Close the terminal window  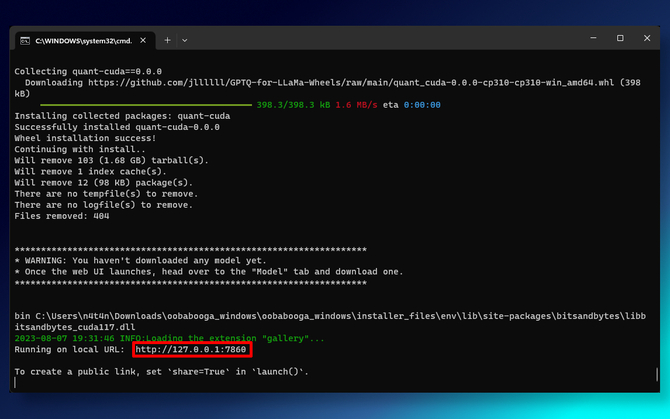(647, 38)
